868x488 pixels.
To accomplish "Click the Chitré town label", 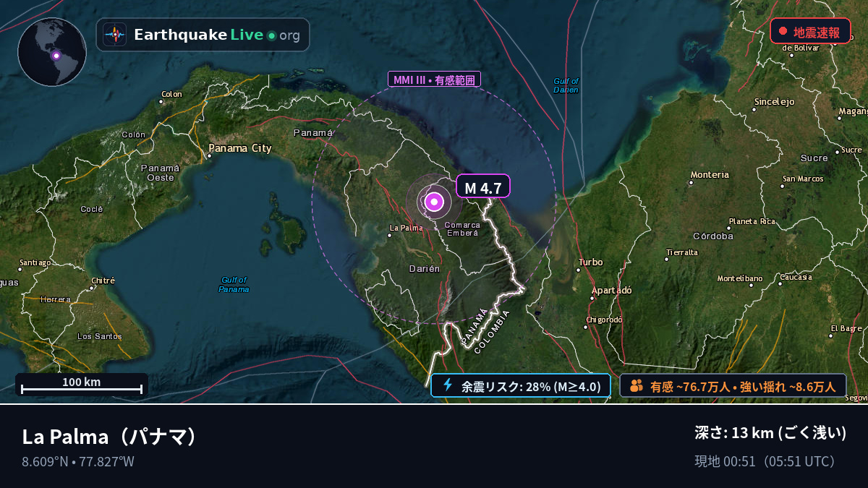I will [103, 281].
